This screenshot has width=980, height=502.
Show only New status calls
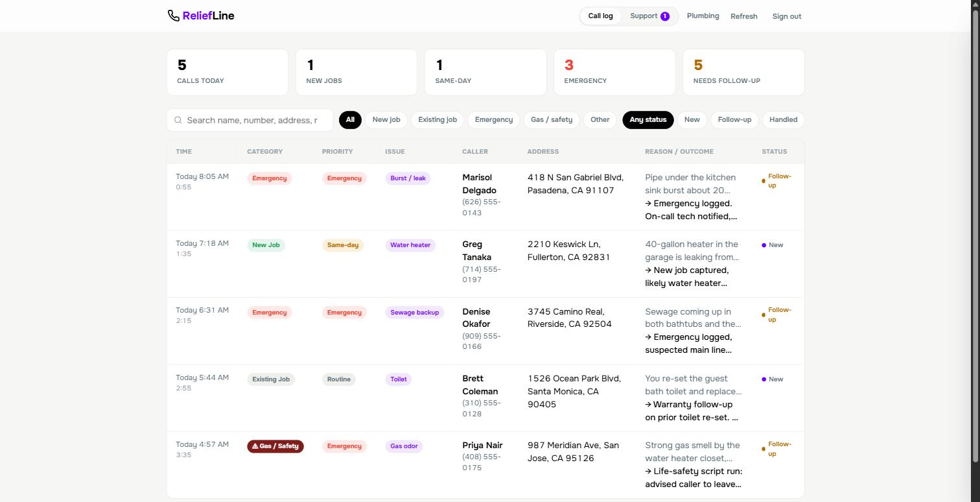692,120
